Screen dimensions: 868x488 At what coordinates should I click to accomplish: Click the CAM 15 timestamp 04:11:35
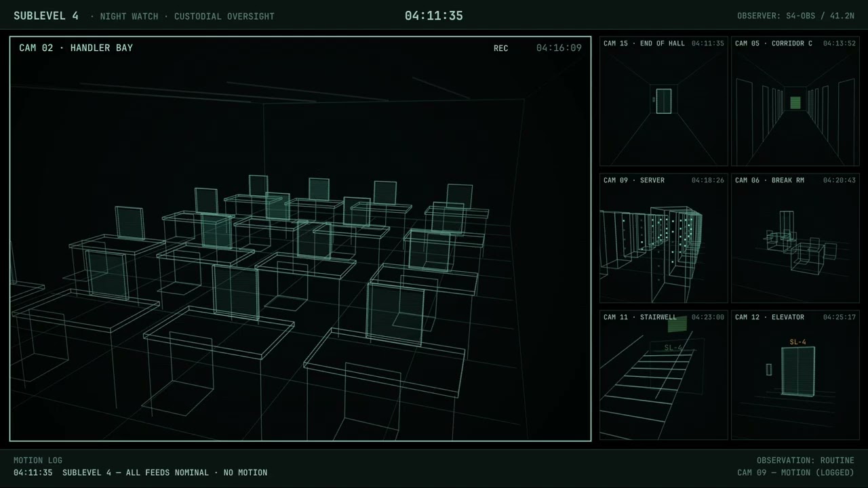pyautogui.click(x=708, y=43)
